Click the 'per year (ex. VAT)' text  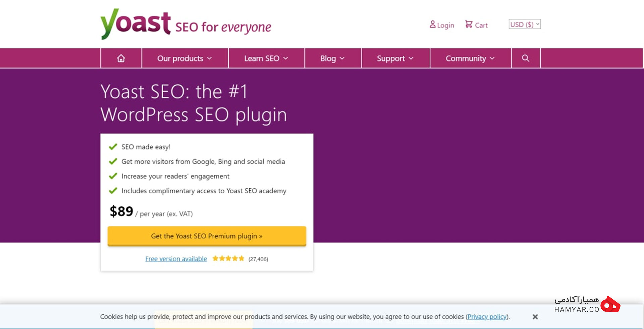(x=166, y=214)
